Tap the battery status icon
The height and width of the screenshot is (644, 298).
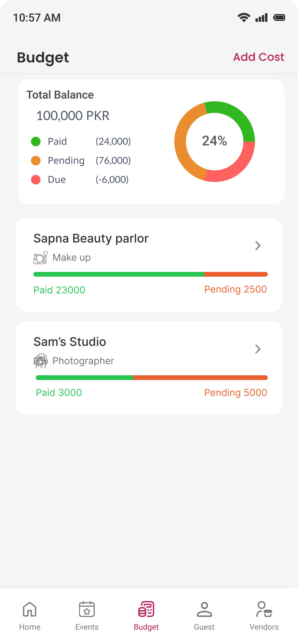pyautogui.click(x=279, y=18)
